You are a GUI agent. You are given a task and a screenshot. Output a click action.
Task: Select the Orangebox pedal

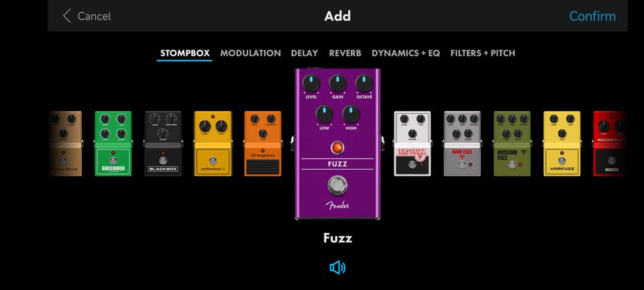pyautogui.click(x=263, y=144)
